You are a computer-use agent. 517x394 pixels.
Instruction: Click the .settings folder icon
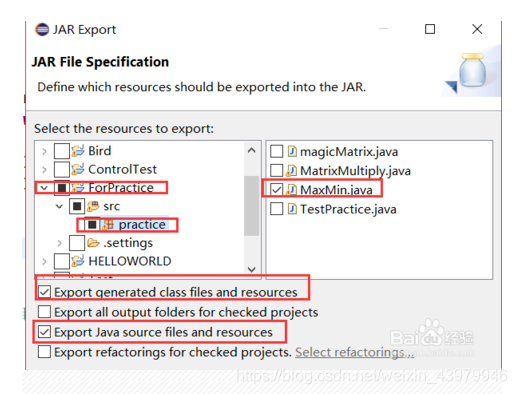point(93,243)
